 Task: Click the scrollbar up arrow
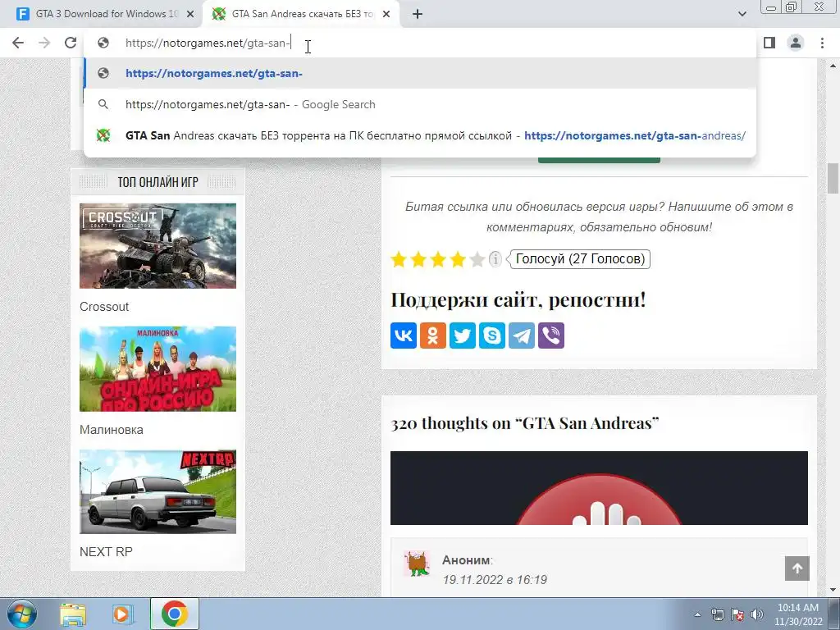[x=833, y=66]
